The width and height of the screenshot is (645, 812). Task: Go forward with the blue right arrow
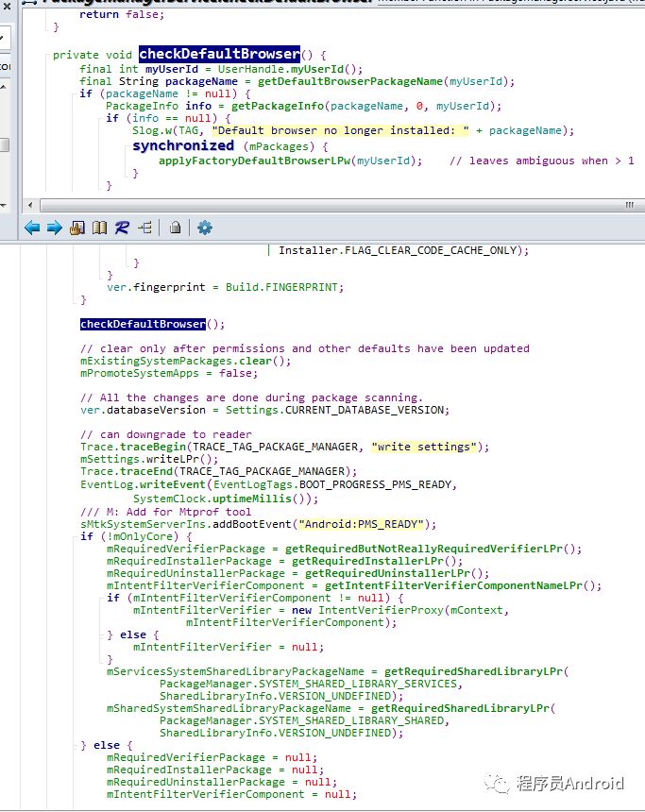tap(55, 228)
